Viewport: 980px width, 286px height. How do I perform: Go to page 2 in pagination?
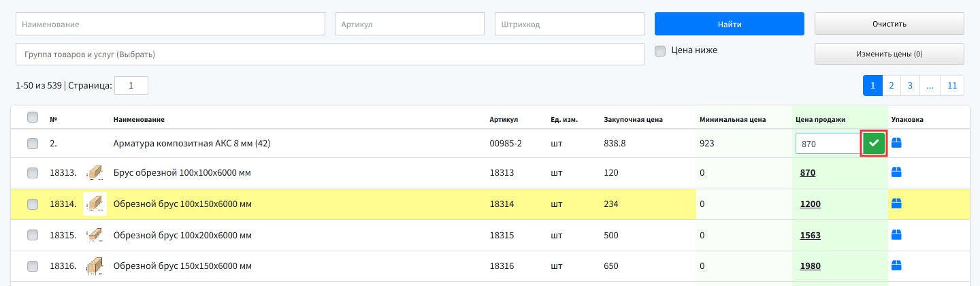coord(891,86)
